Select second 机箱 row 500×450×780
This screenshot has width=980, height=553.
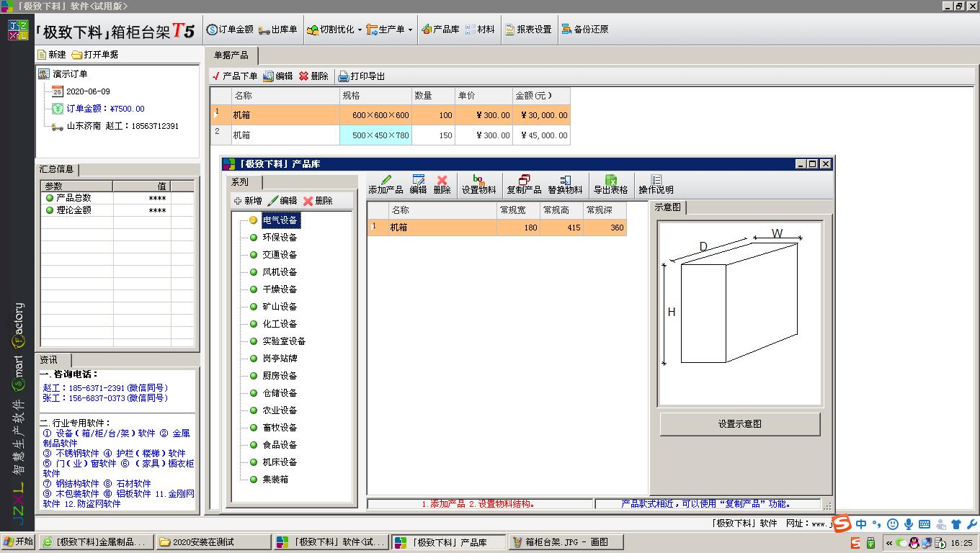click(x=390, y=135)
